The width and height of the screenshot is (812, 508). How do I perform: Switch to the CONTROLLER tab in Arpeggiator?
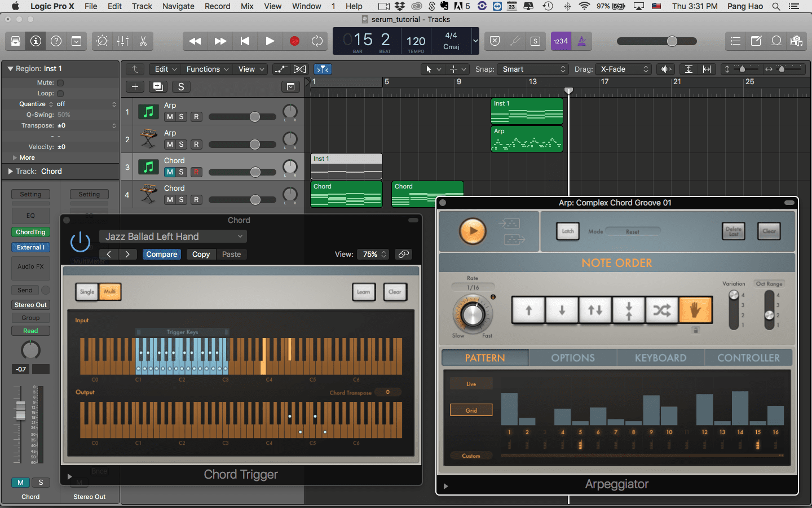748,358
